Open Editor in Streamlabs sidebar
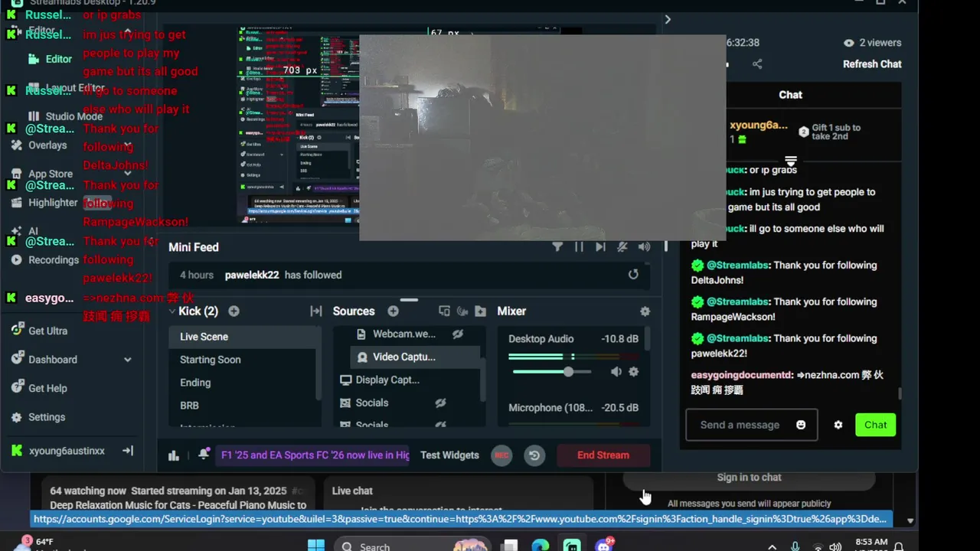This screenshot has width=980, height=551. [59, 59]
